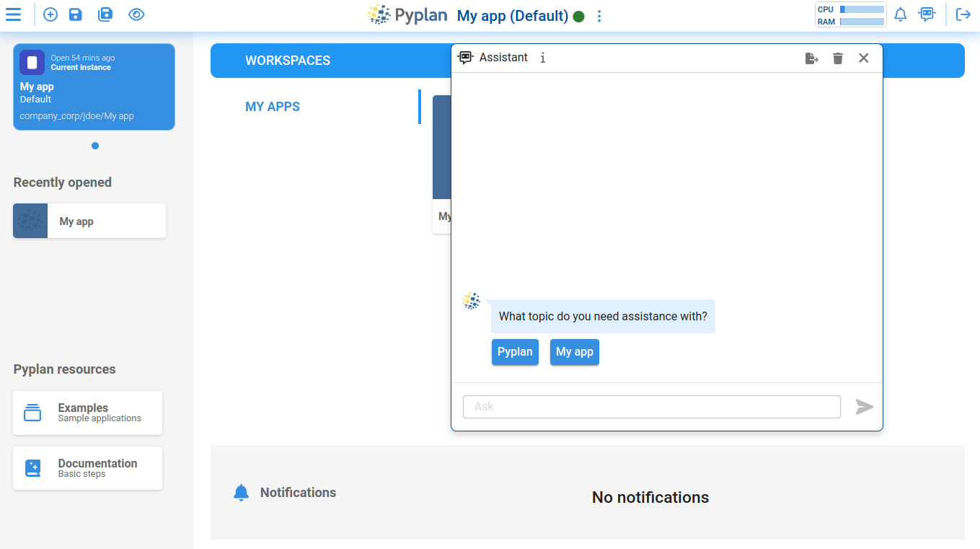Viewport: 980px width, 549px height.
Task: Choose the Pyplan topic button
Action: click(x=515, y=352)
